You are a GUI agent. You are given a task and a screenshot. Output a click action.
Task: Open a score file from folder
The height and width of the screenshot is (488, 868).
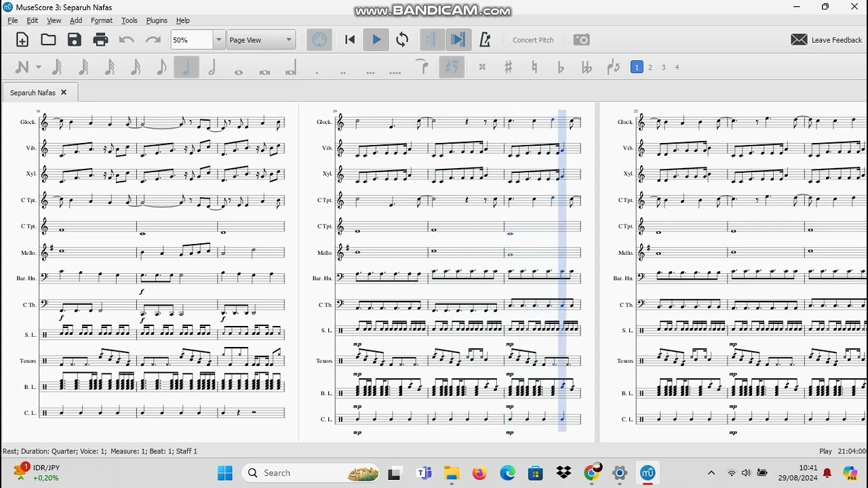(x=48, y=40)
